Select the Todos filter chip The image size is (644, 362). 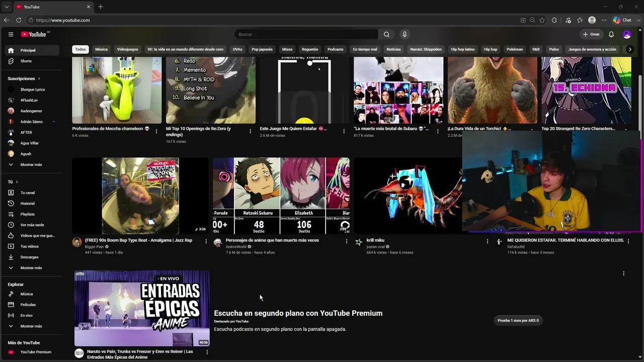tap(80, 49)
